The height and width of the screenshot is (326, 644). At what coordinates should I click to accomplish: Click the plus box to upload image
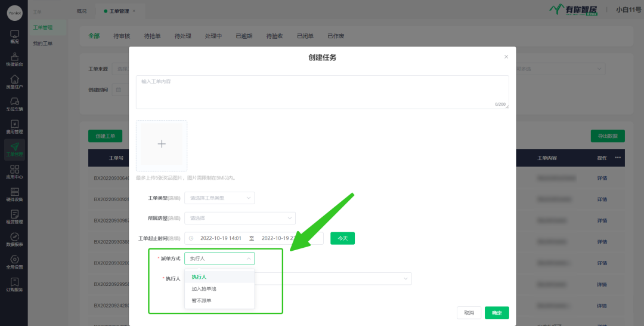pyautogui.click(x=162, y=145)
